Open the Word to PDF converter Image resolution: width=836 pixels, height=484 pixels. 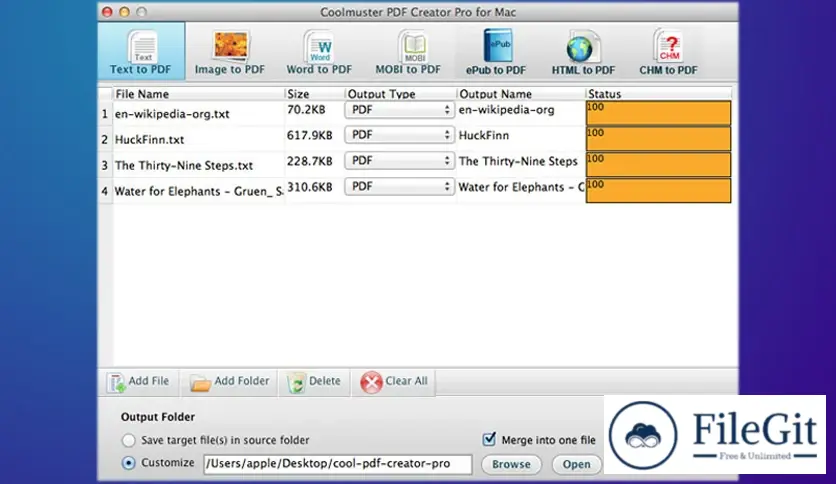pyautogui.click(x=319, y=52)
